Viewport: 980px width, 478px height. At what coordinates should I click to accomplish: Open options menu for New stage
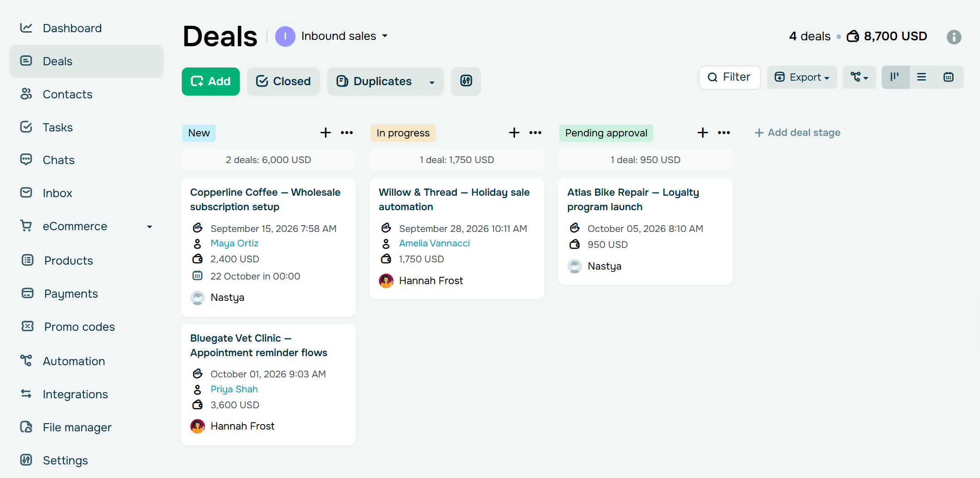347,133
